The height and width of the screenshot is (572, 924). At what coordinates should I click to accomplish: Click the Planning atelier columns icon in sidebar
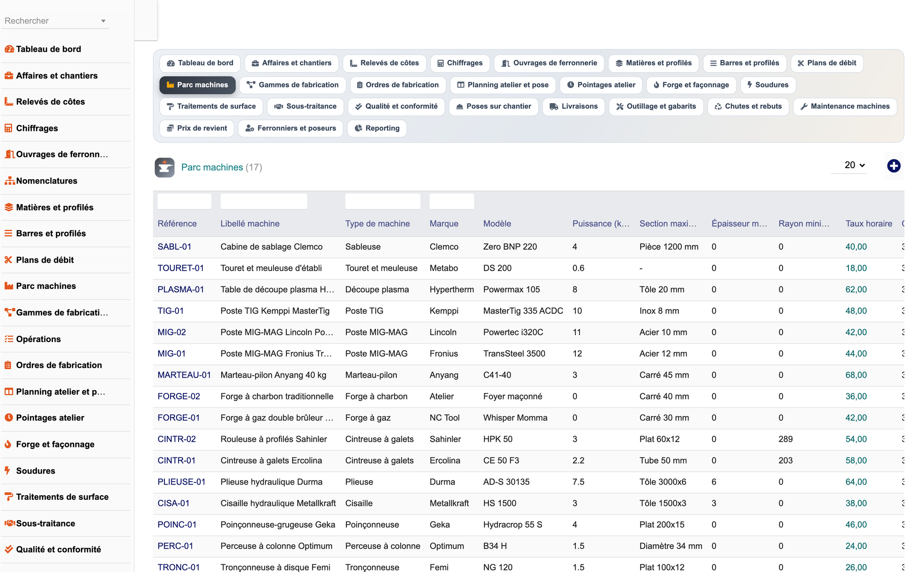[x=9, y=391]
